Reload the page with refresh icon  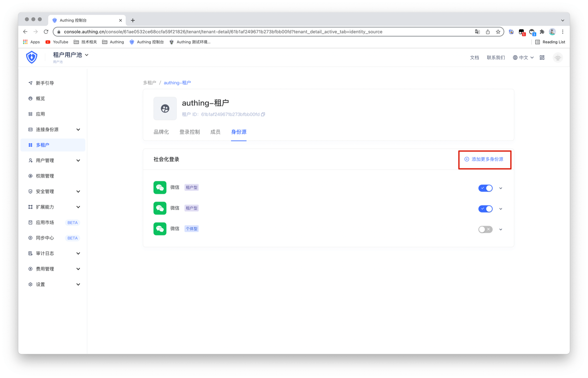46,32
